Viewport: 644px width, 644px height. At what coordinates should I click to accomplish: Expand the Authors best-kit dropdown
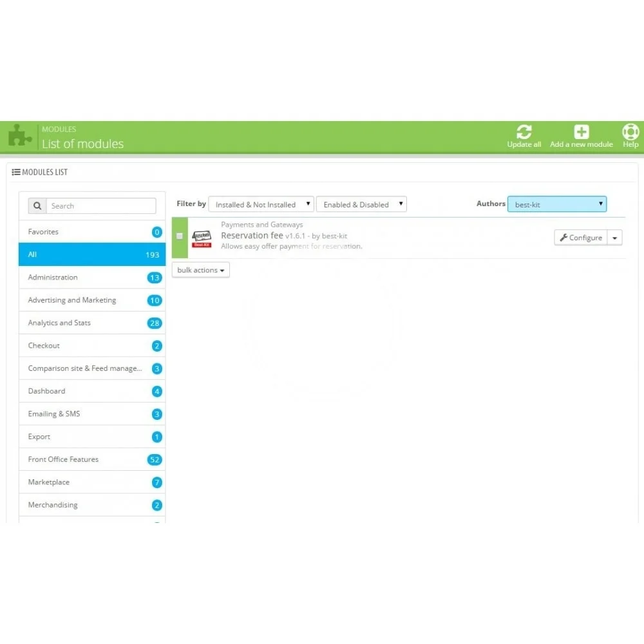557,205
